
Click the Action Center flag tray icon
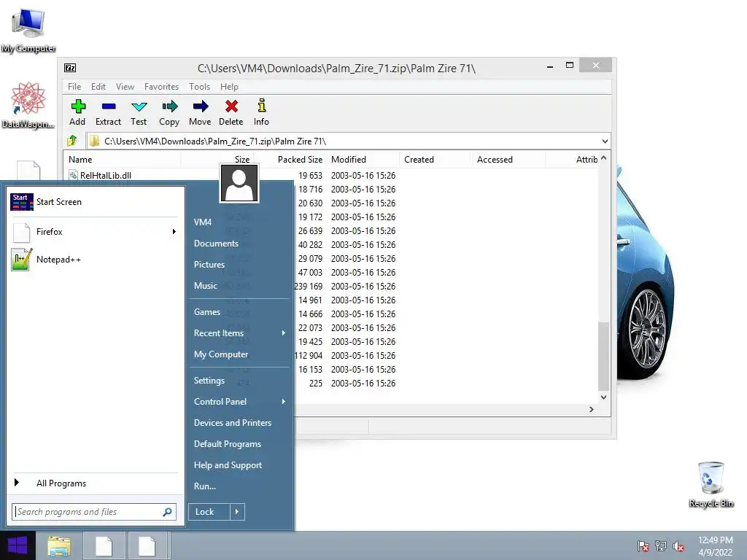(643, 546)
